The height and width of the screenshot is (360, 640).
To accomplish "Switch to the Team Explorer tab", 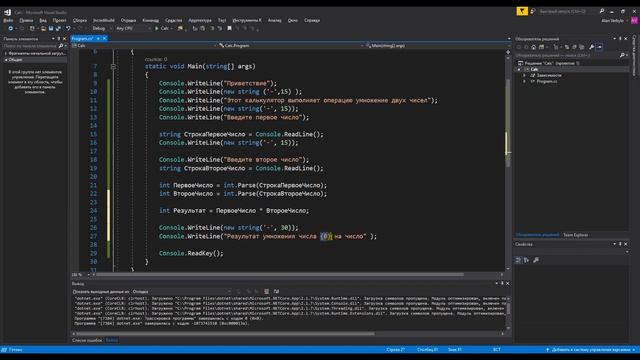I will pos(576,235).
